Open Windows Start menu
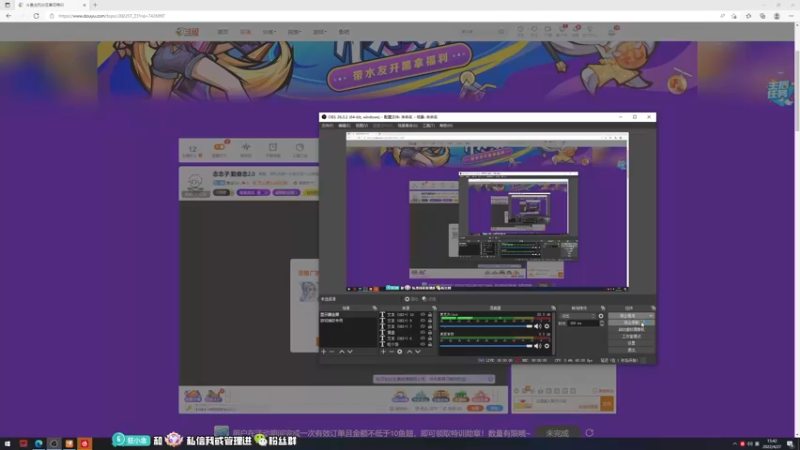Viewport: 800px width, 450px height. pos(8,443)
